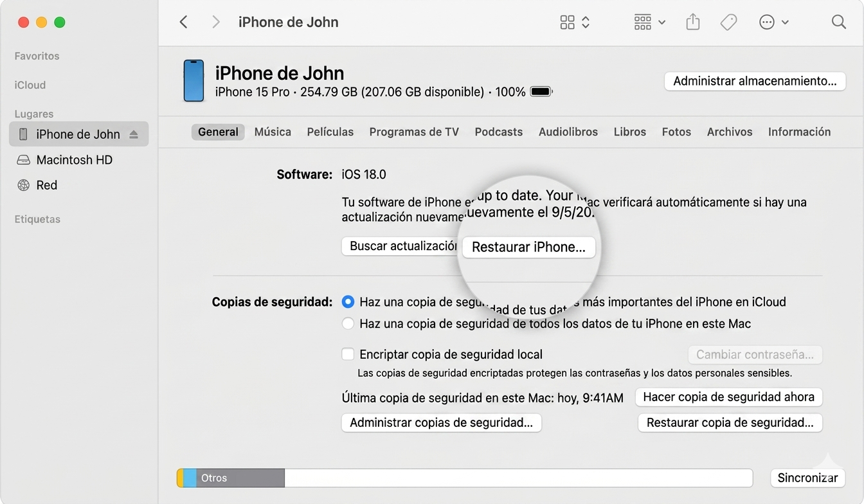Close the Finder window
Viewport: 864px width, 504px height.
coord(24,22)
